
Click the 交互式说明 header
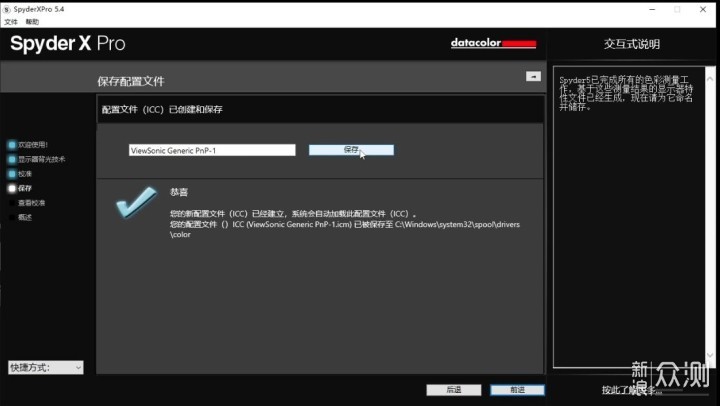click(x=632, y=44)
